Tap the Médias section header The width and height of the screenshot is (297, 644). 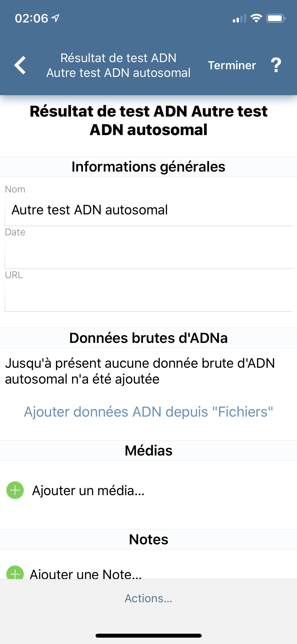click(x=148, y=450)
